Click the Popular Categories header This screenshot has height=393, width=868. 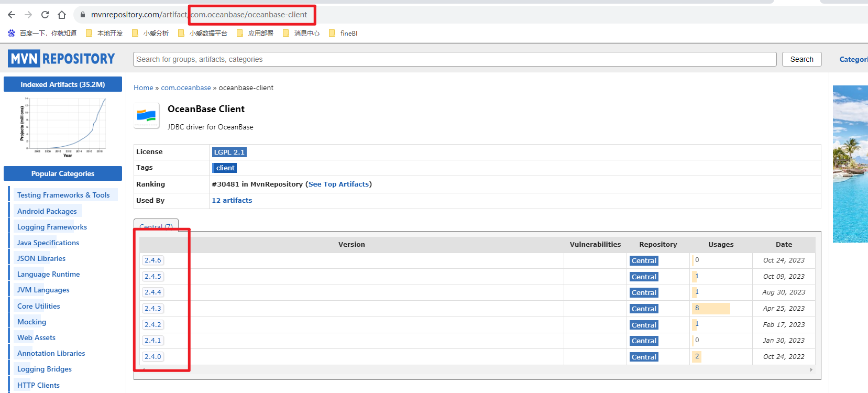point(63,173)
